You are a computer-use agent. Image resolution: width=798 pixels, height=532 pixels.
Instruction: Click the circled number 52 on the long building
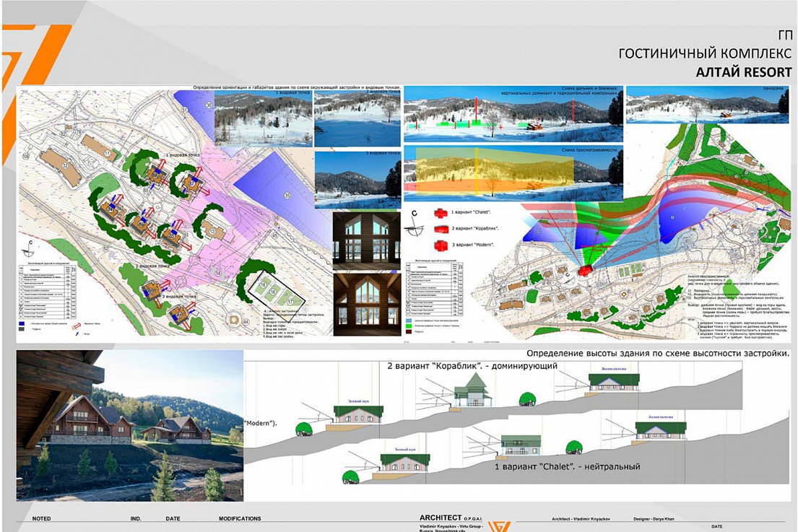65,166
